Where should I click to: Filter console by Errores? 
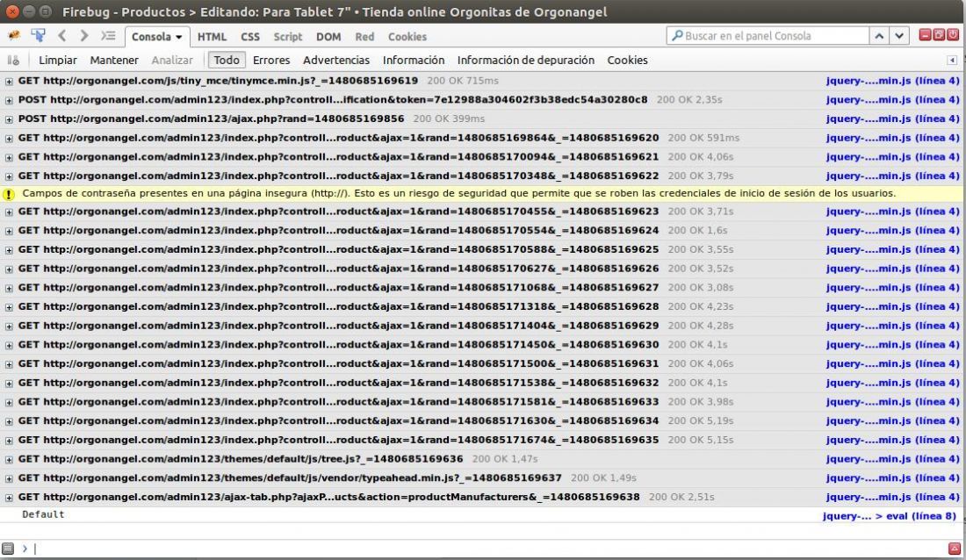(x=271, y=60)
